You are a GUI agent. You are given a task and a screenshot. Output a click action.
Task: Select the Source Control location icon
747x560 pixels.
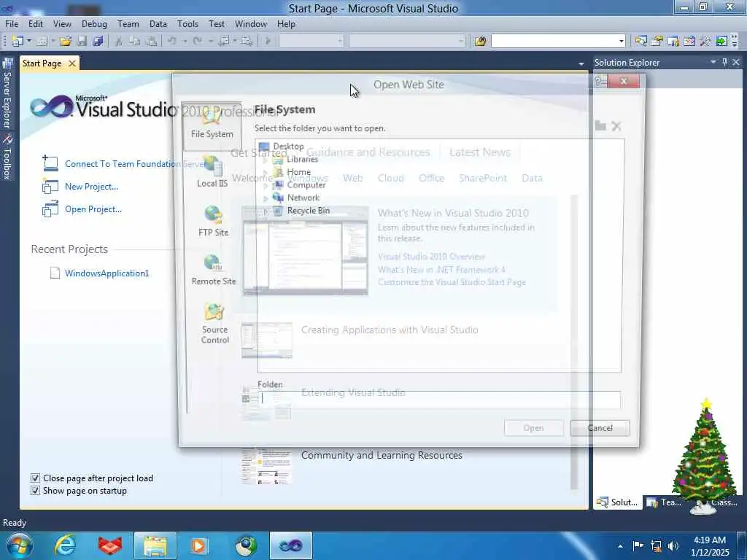tap(214, 324)
